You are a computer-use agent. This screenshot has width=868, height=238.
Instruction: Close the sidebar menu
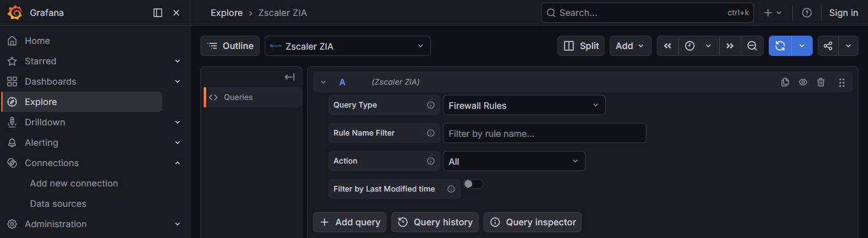pyautogui.click(x=176, y=13)
